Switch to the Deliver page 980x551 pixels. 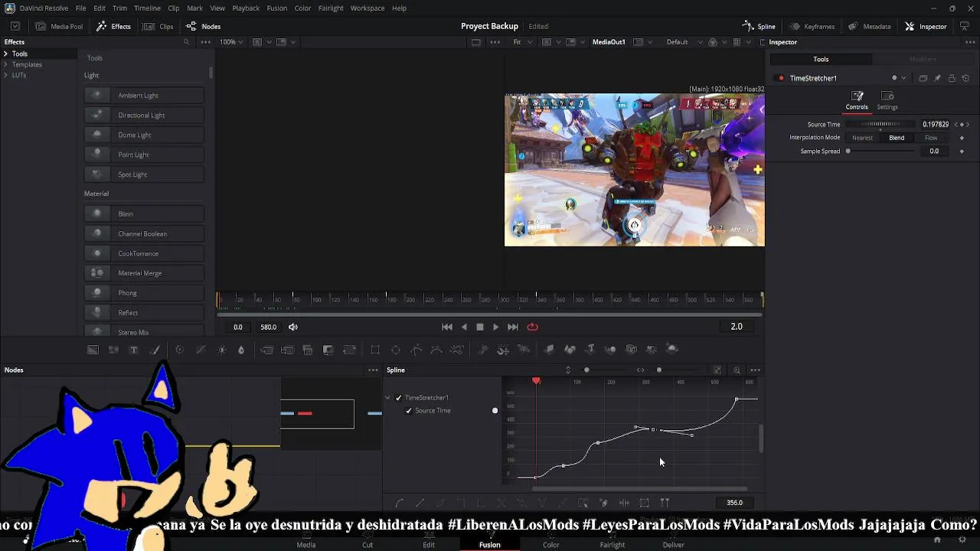coord(674,544)
